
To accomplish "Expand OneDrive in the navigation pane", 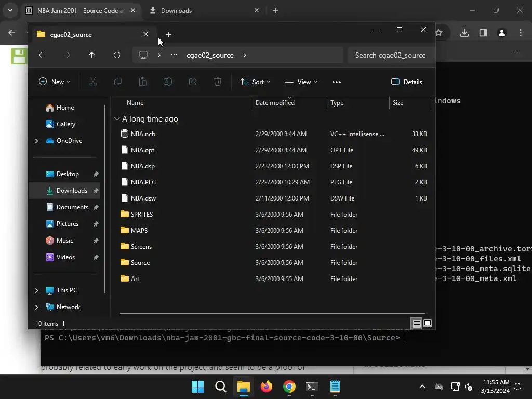I will click(x=37, y=141).
